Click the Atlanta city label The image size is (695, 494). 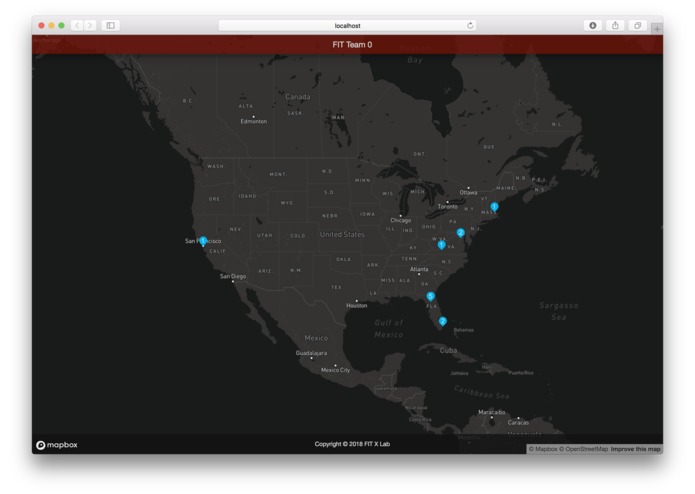[419, 269]
